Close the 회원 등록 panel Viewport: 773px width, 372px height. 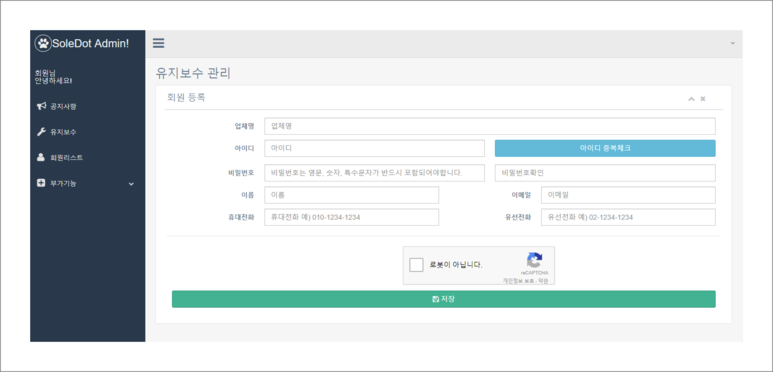703,99
